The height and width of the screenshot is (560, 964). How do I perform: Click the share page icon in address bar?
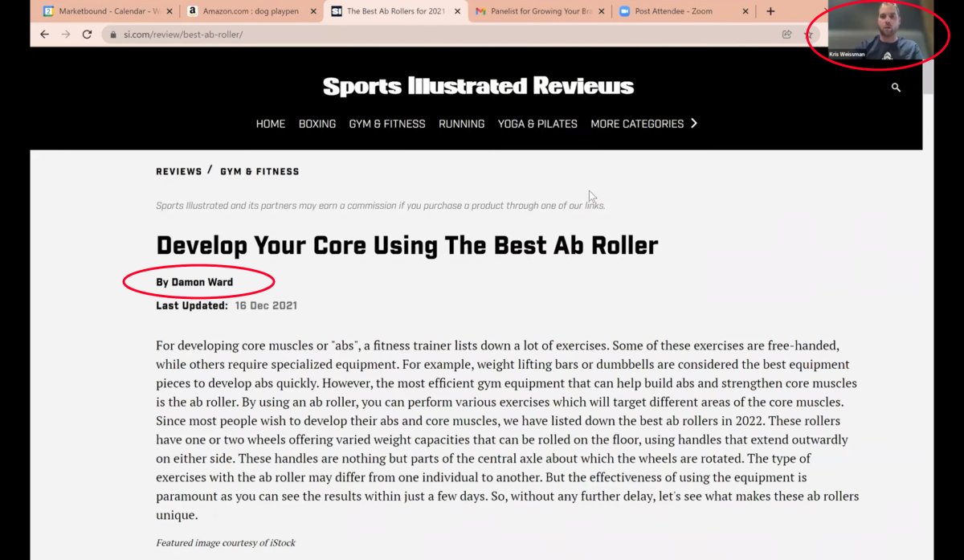coord(786,35)
